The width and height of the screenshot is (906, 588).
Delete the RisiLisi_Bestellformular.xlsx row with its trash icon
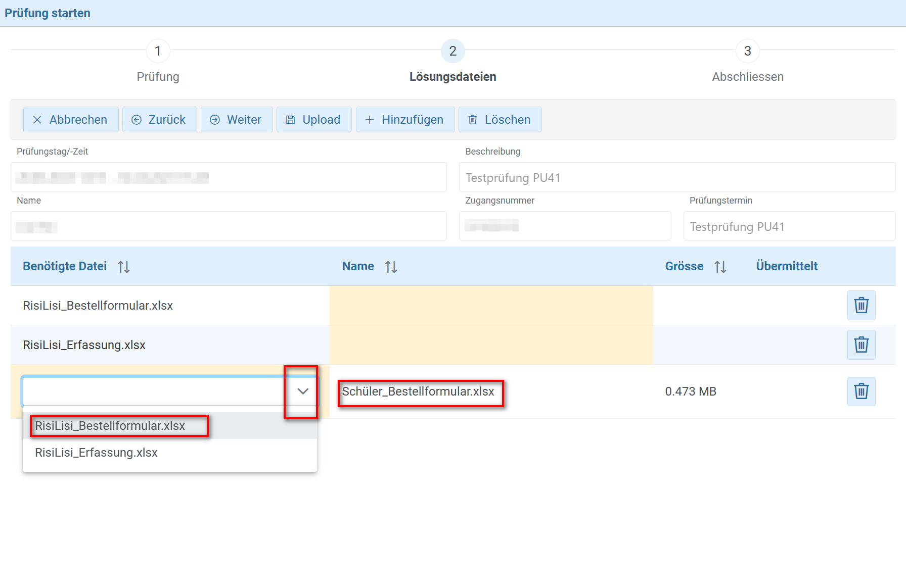861,306
